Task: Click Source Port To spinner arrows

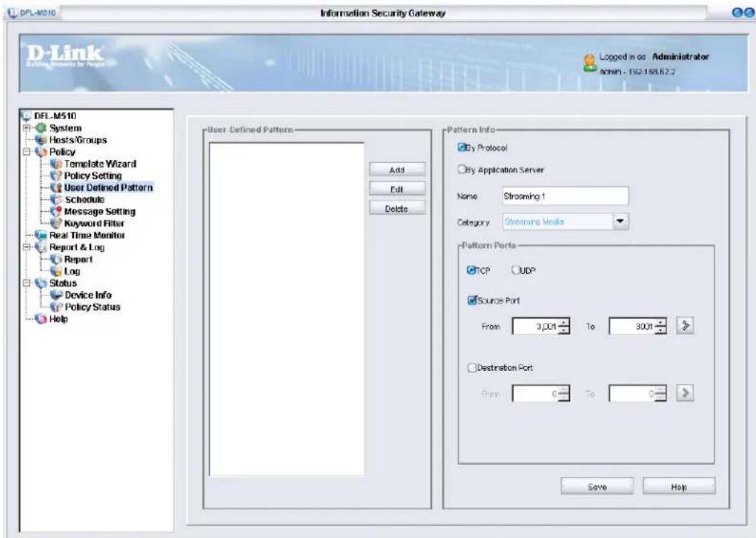Action: click(x=661, y=326)
